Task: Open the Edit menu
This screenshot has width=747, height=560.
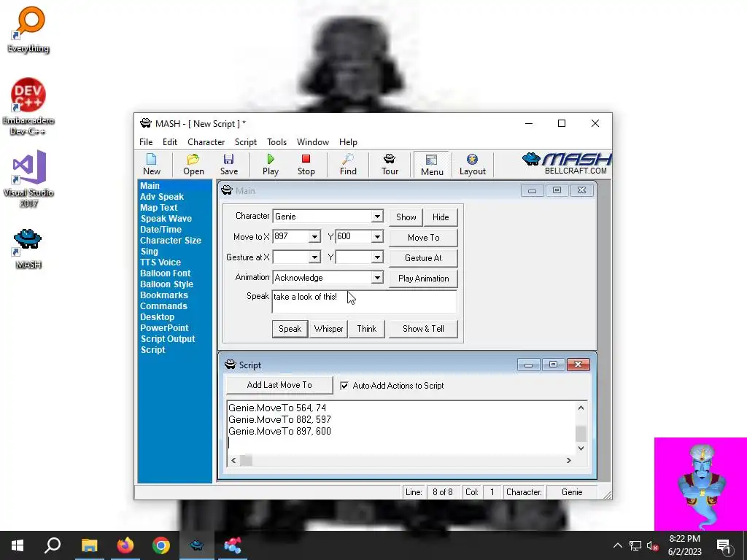Action: [x=169, y=142]
